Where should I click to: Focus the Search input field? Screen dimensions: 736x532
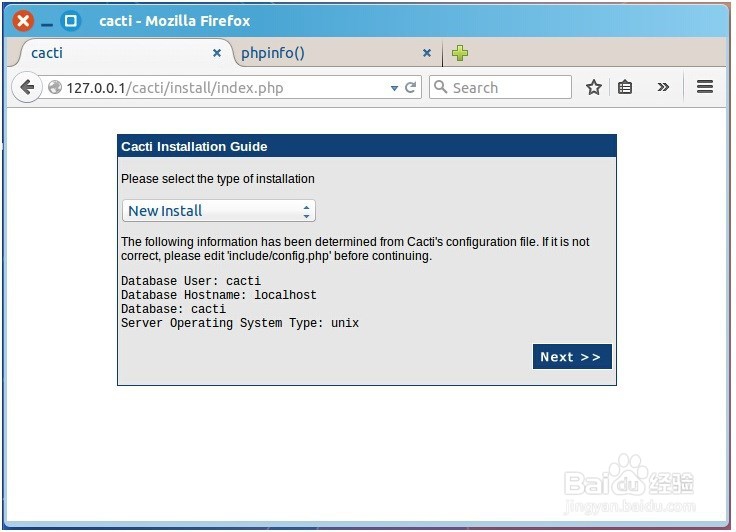pos(500,87)
